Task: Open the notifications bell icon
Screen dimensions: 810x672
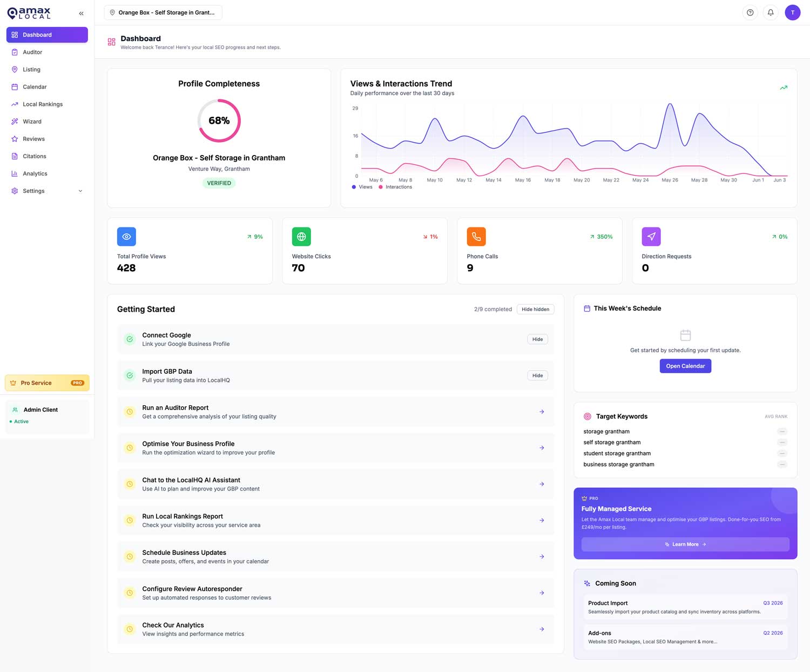Action: click(x=771, y=12)
